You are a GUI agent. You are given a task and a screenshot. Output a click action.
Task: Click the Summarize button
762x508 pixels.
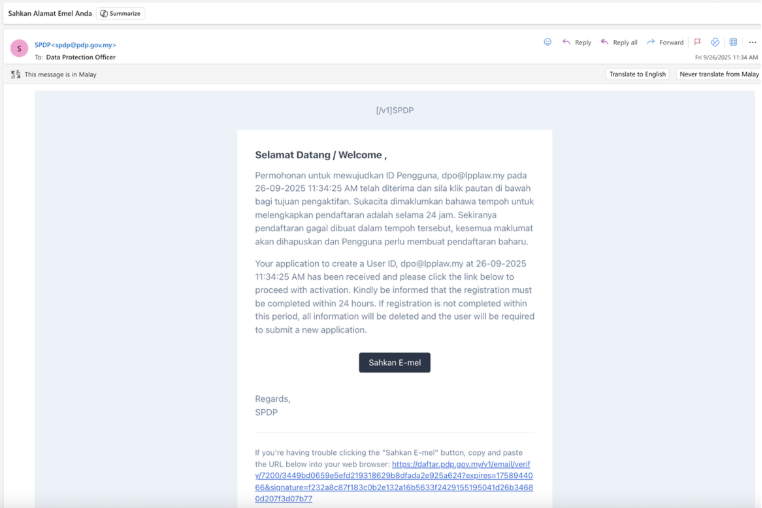(x=121, y=13)
